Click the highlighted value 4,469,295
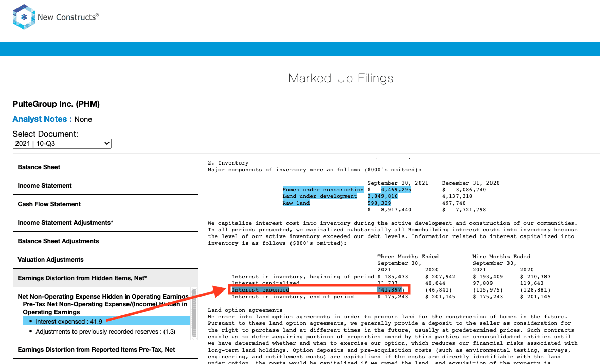 [x=396, y=190]
